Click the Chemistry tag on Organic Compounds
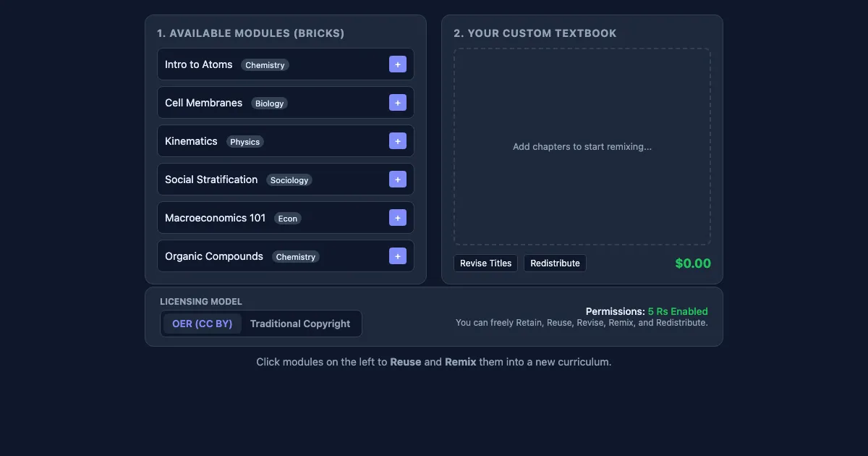 [x=296, y=257]
